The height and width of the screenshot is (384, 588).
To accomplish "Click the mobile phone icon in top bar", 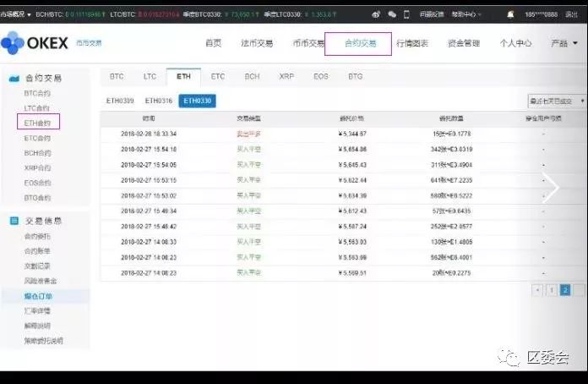I will click(406, 14).
